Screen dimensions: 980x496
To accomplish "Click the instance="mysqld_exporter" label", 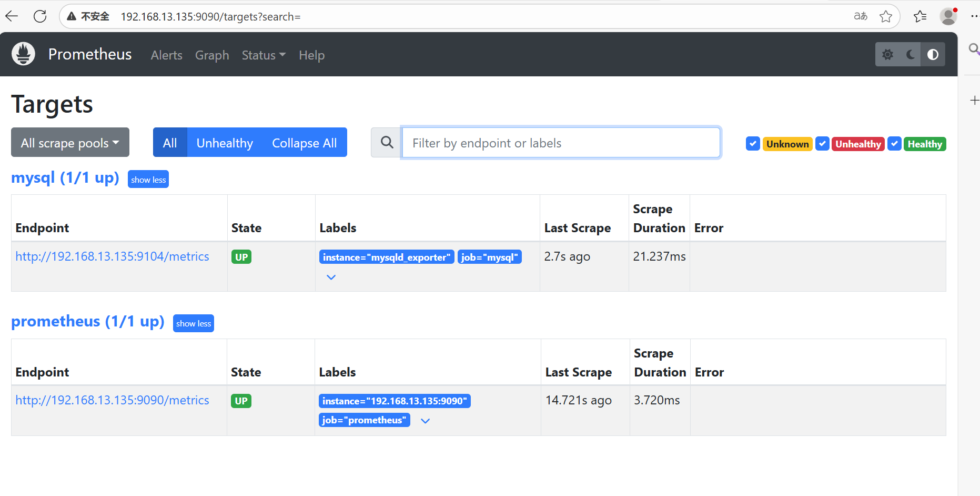I will (387, 257).
